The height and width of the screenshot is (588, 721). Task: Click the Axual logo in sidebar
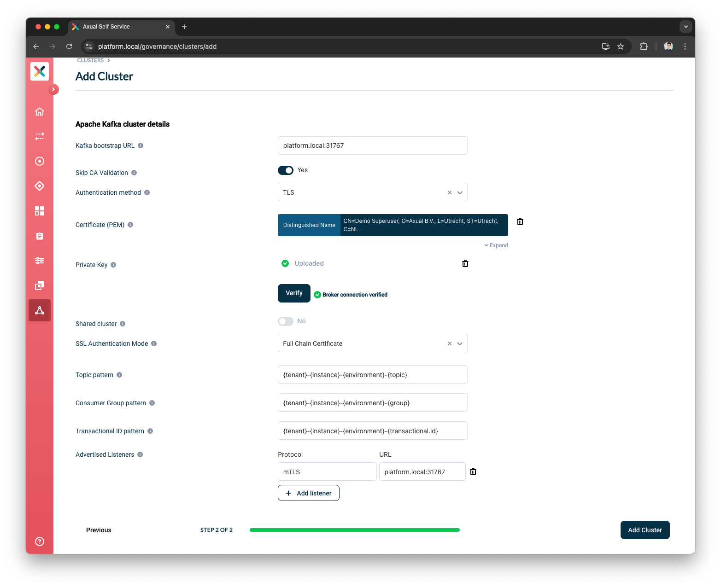tap(40, 71)
